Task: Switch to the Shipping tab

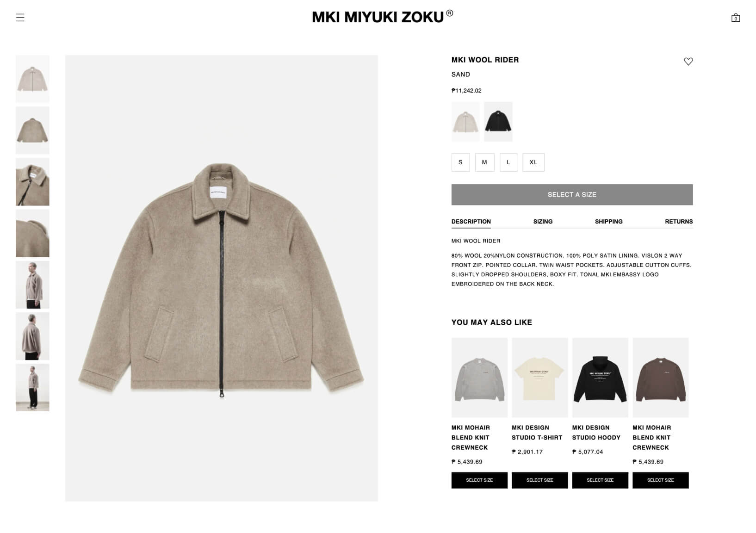Action: (x=608, y=222)
